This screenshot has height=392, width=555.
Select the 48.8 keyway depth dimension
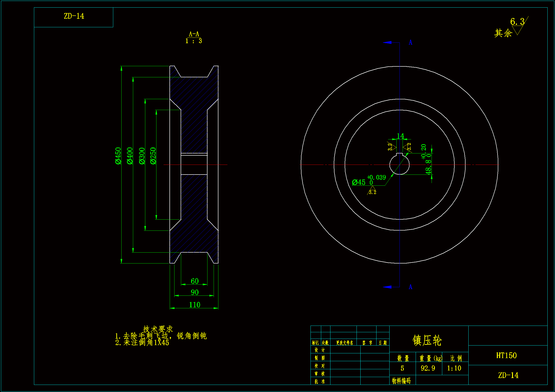[428, 167]
